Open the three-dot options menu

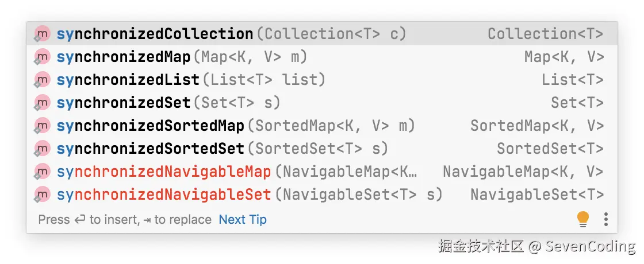coord(606,219)
